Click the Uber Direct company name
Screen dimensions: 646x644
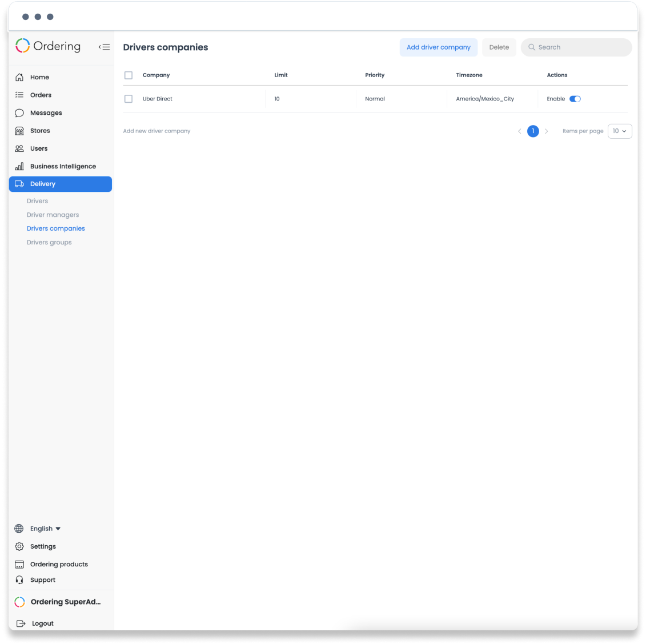click(158, 99)
